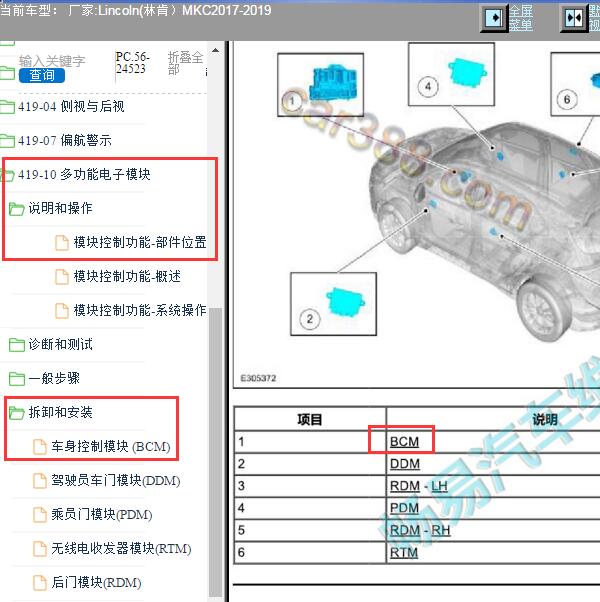This screenshot has height=602, width=600.
Task: Click 折叠全部 to collapse all
Action: (x=185, y=63)
